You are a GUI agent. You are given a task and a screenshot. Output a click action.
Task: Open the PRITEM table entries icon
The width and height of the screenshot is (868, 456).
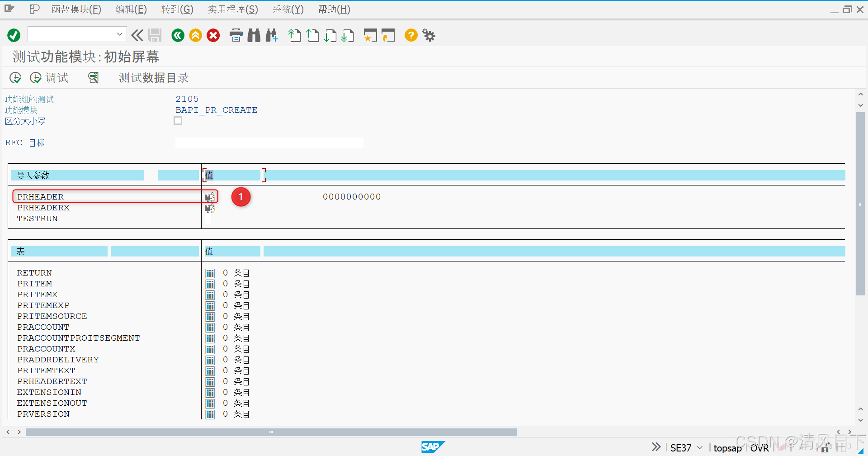tap(210, 284)
